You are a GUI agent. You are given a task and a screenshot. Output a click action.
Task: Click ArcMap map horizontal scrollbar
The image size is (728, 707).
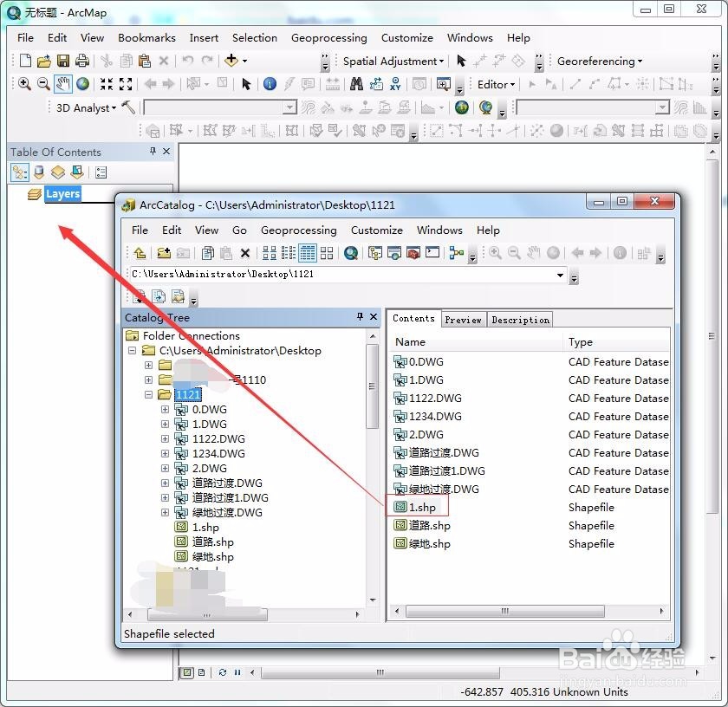click(x=380, y=672)
